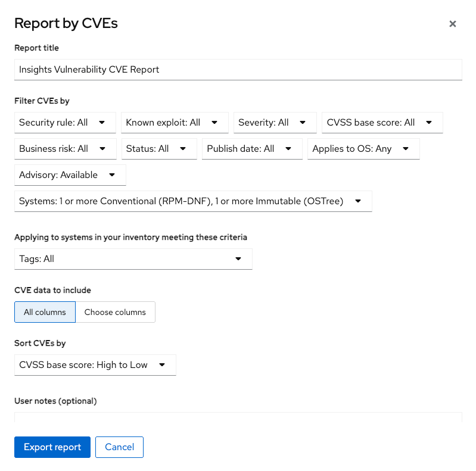Viewport: 476px width, 471px height.
Task: Open the Advisory: Available dropdown
Action: click(70, 175)
